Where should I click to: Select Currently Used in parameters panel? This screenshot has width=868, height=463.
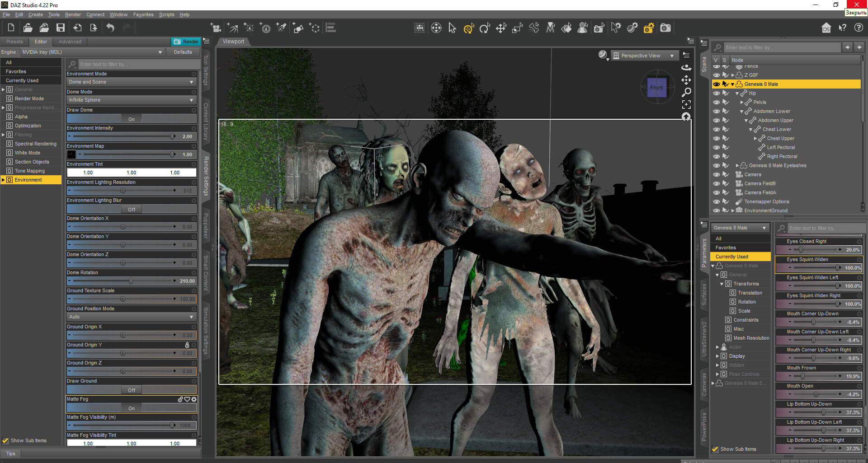[x=740, y=257]
